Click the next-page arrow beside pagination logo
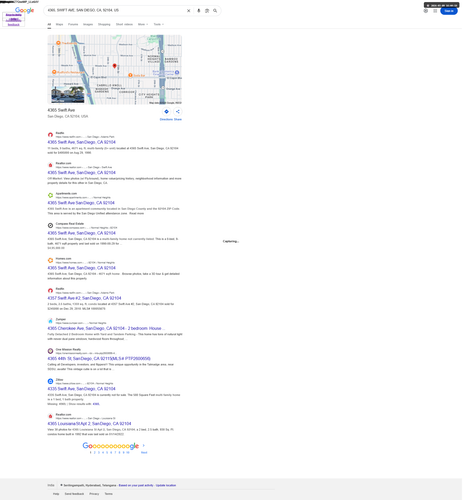466x500 pixels. coord(144,445)
